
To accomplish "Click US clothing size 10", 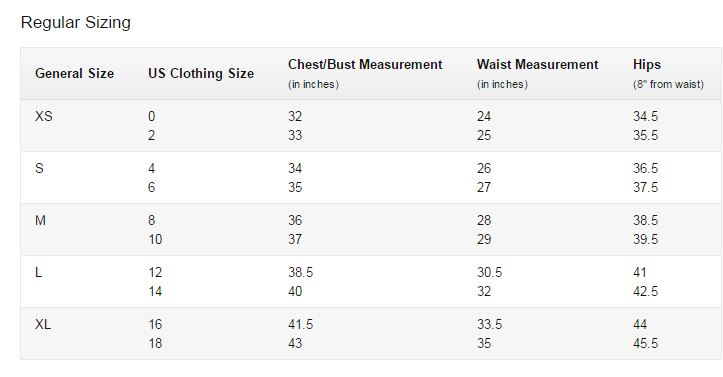I will (x=155, y=240).
